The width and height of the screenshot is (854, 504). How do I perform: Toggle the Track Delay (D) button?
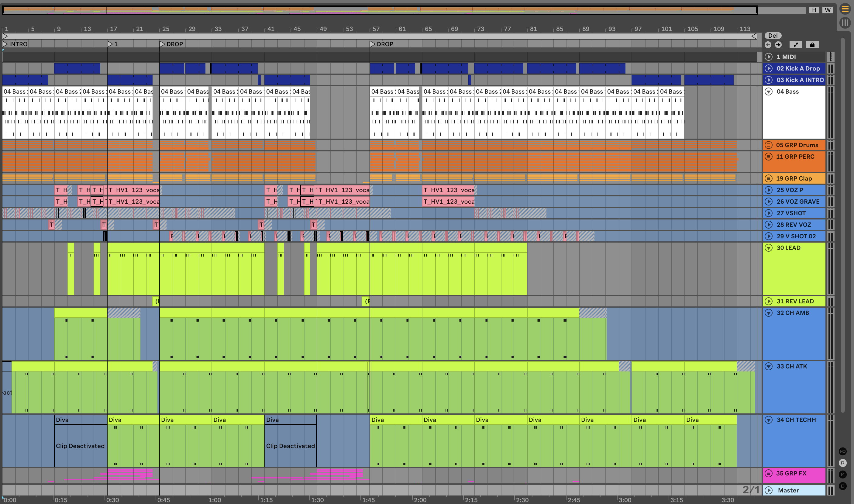pyautogui.click(x=842, y=486)
